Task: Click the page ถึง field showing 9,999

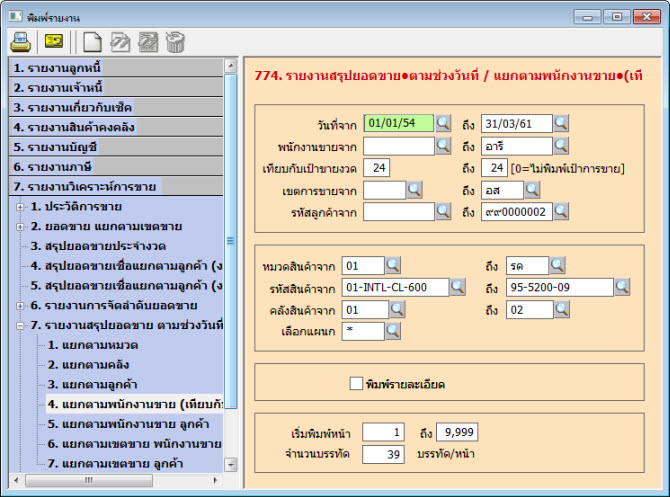Action: pyautogui.click(x=457, y=432)
